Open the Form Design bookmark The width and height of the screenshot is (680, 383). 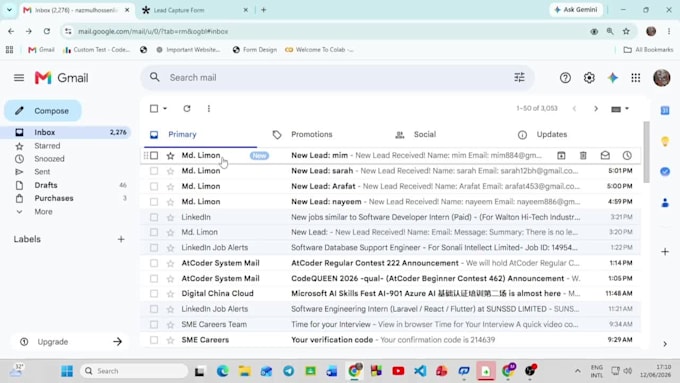[x=255, y=50]
